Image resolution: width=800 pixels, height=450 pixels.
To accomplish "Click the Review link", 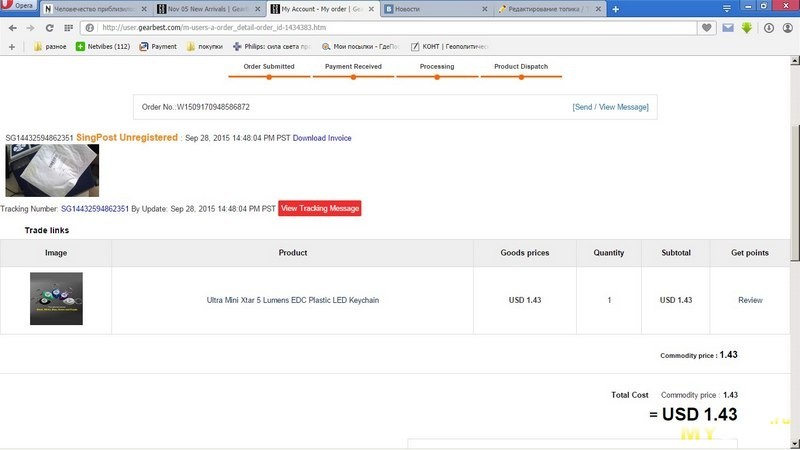I will pyautogui.click(x=750, y=300).
